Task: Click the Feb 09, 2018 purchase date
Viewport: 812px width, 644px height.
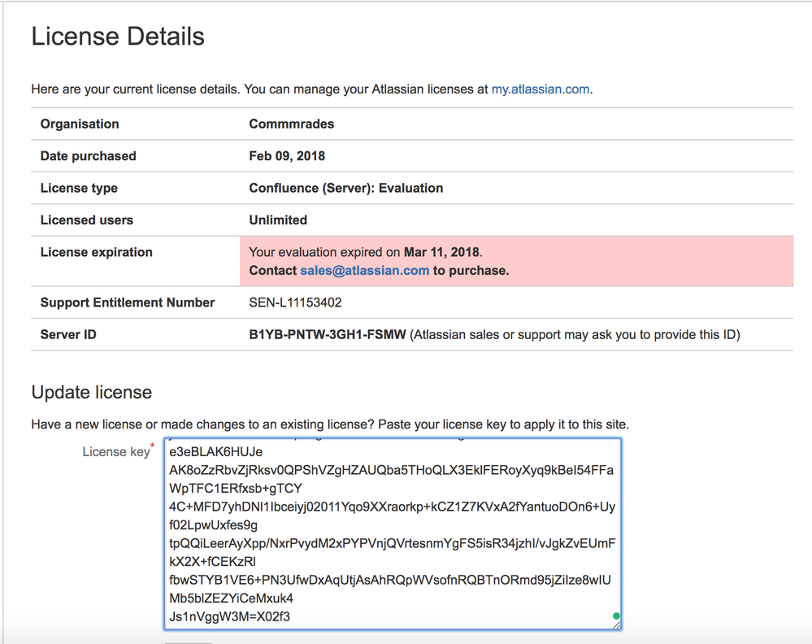Action: [x=287, y=156]
